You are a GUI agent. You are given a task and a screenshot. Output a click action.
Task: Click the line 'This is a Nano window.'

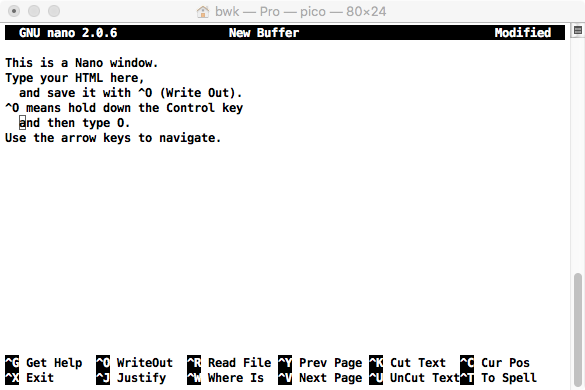tap(82, 63)
